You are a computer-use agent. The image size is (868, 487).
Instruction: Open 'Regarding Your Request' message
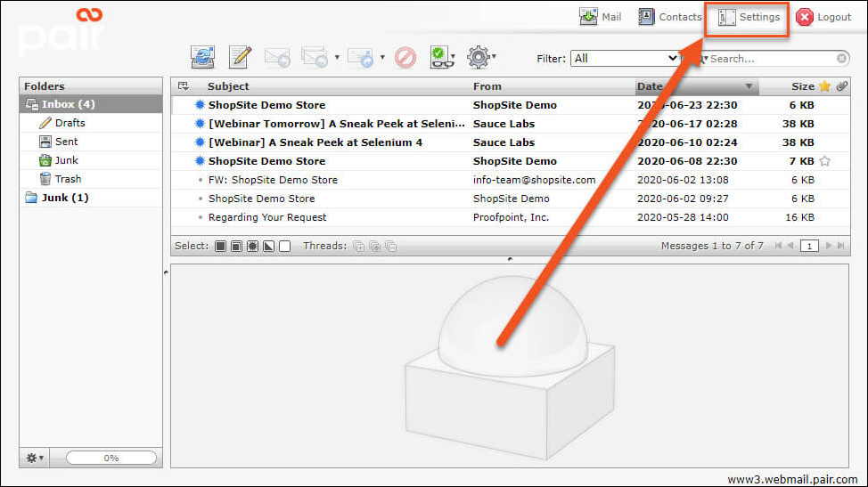(x=511, y=217)
